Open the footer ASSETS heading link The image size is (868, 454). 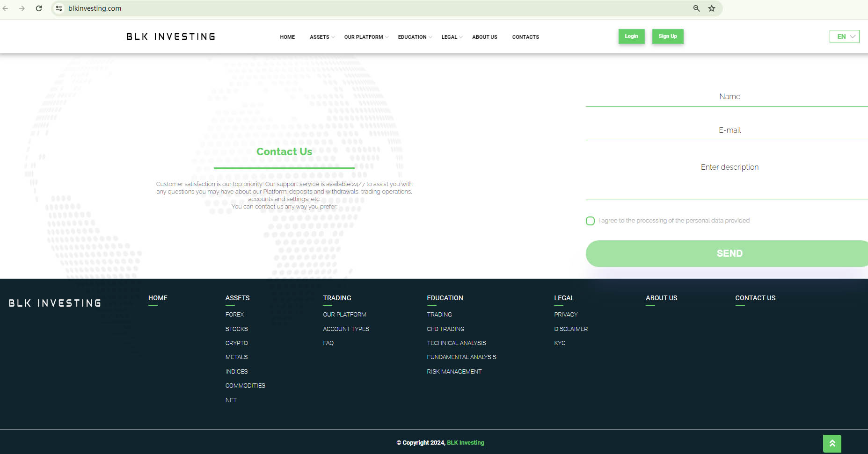(x=237, y=298)
